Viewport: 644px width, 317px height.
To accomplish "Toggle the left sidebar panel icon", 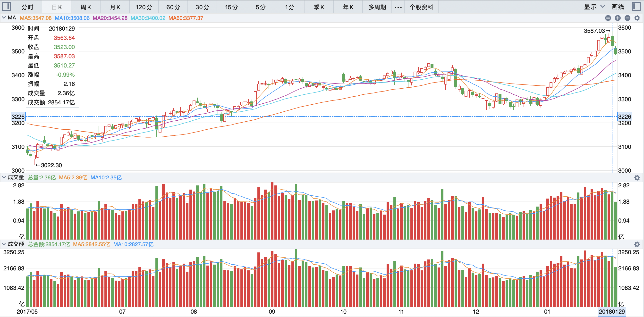I will (6, 7).
